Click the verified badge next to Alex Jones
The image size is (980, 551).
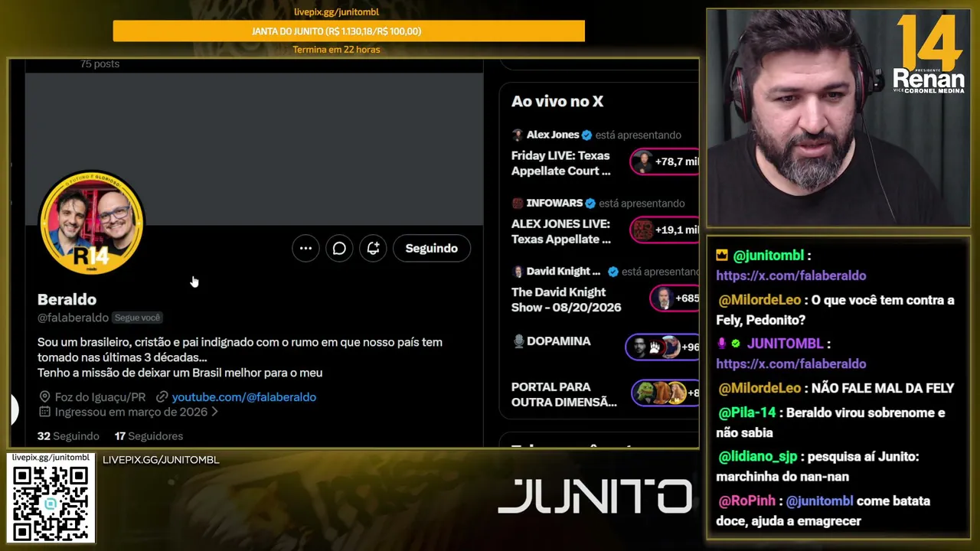[x=586, y=135]
